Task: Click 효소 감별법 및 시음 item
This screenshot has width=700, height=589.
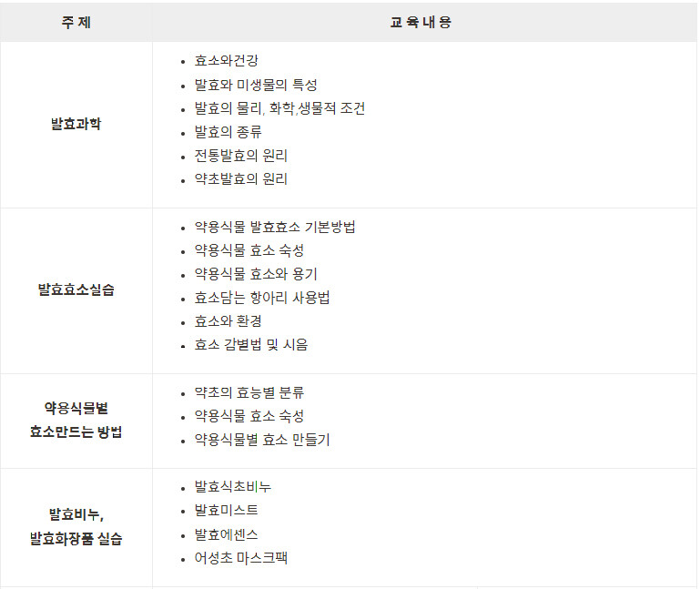Action: tap(251, 345)
